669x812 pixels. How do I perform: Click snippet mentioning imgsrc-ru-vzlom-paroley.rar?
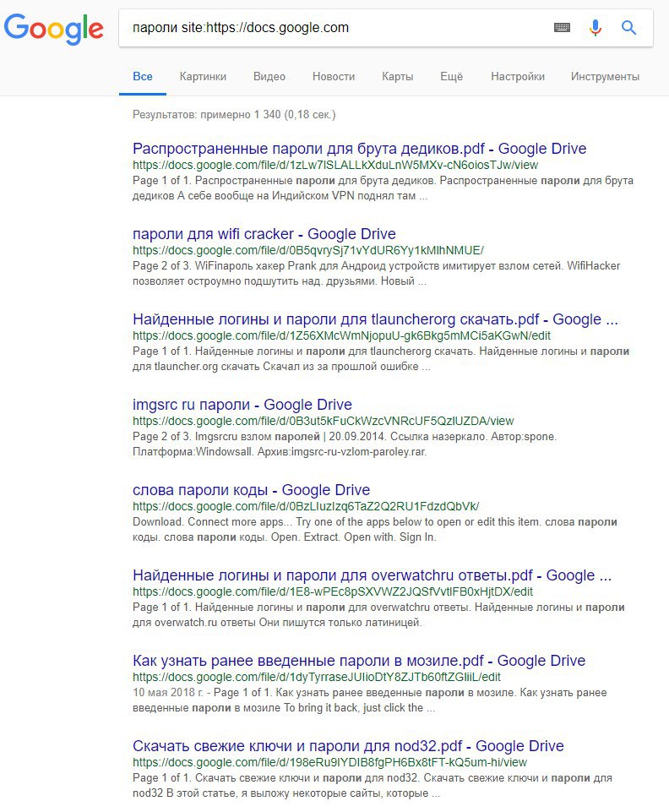pos(345,444)
